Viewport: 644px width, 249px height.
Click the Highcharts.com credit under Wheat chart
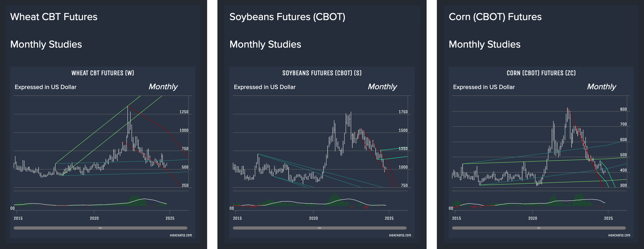(x=181, y=235)
